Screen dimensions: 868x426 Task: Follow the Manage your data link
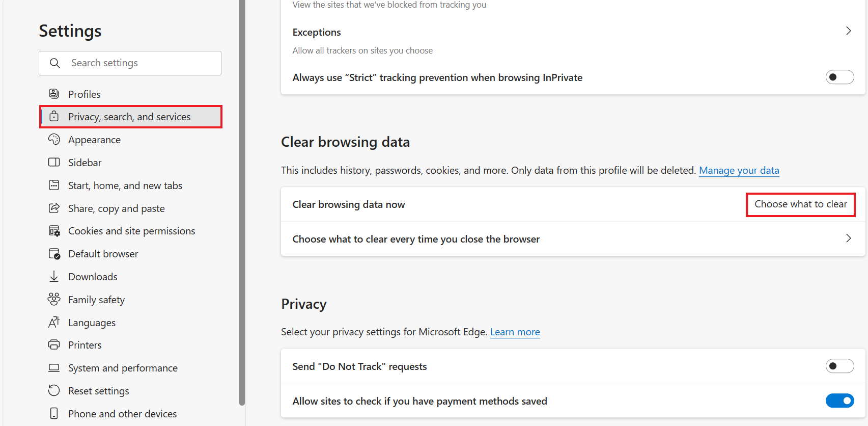[x=739, y=170]
